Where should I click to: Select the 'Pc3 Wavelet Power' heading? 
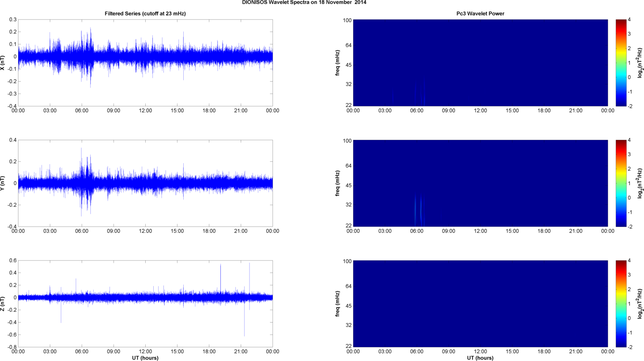click(480, 14)
